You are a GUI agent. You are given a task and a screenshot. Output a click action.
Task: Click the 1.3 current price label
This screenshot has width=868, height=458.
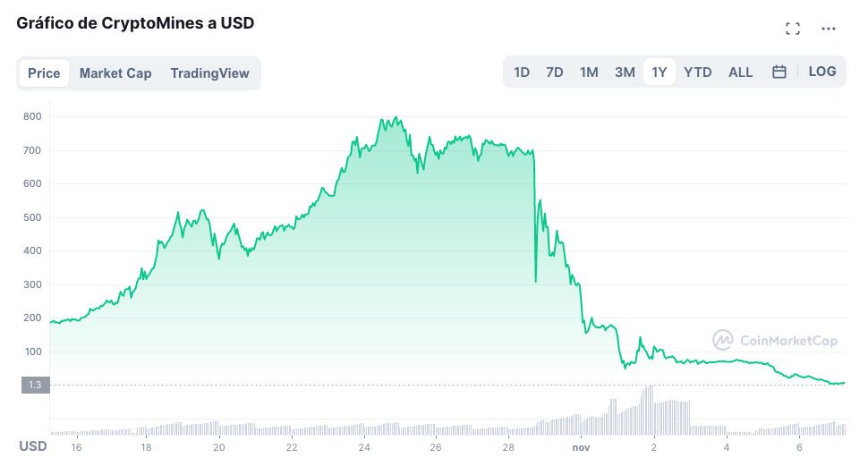[x=33, y=385]
